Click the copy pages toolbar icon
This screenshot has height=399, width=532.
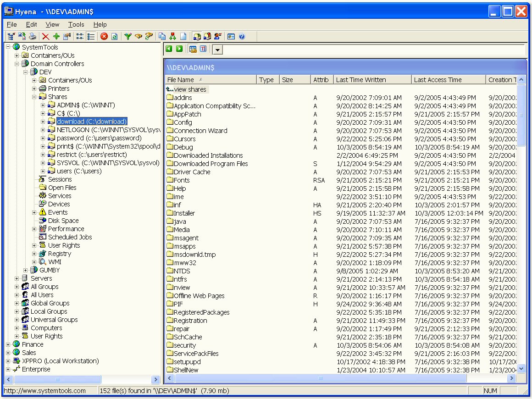pos(162,36)
